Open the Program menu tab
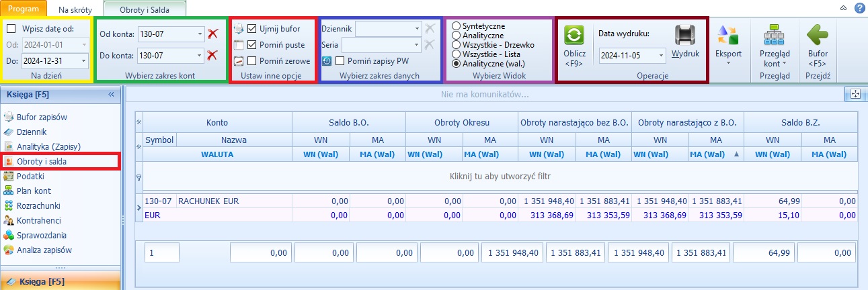 (x=24, y=9)
